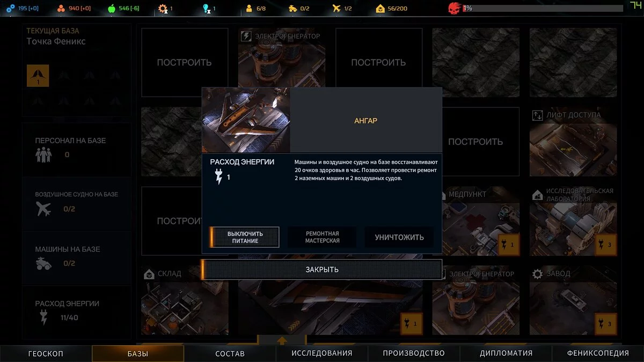Click the red skull threat icon

pyautogui.click(x=454, y=8)
